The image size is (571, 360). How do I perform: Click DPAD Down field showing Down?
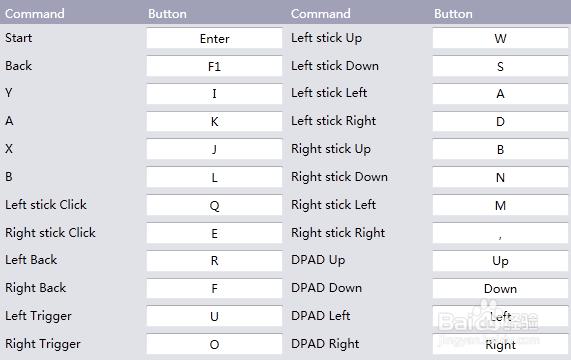[500, 289]
